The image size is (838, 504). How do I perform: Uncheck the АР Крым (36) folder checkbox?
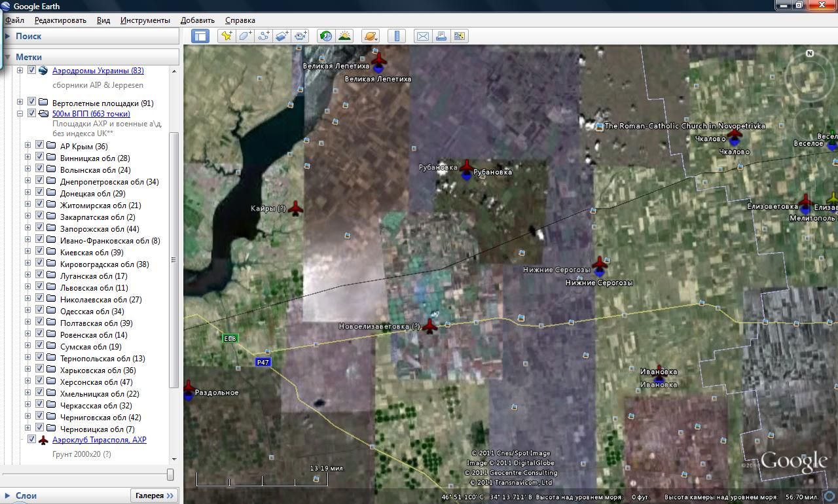(x=39, y=146)
